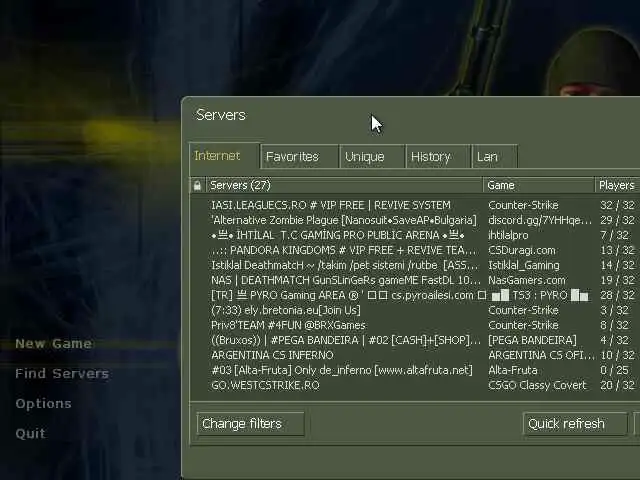
Task: Open the History tab
Action: tap(438, 157)
